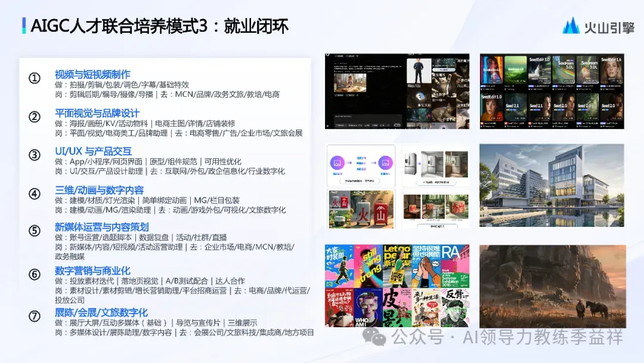Click the heading UI/UX 与产品交互
This screenshot has height=363, width=644.
coord(93,151)
